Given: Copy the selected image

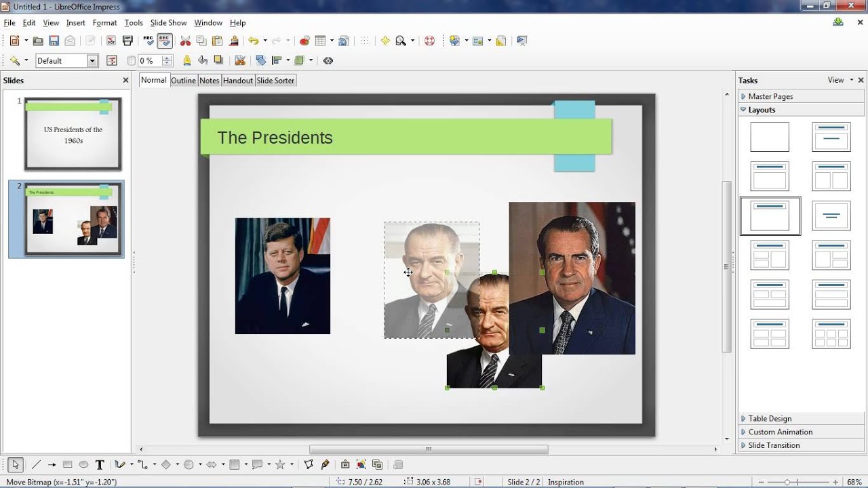Looking at the screenshot, I should 201,41.
